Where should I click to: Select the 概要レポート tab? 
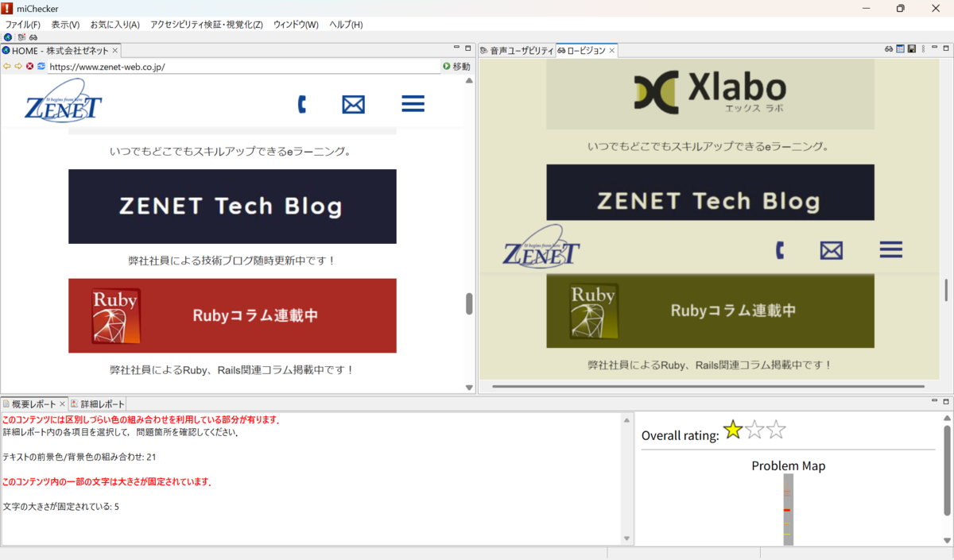click(x=34, y=404)
